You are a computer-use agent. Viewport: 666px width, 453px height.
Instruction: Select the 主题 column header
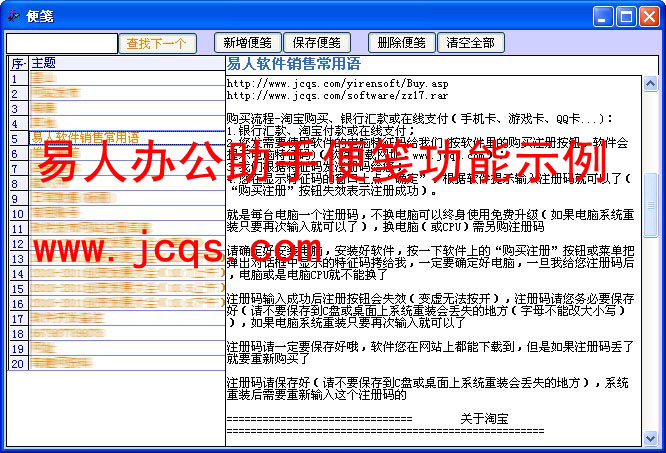(127, 63)
